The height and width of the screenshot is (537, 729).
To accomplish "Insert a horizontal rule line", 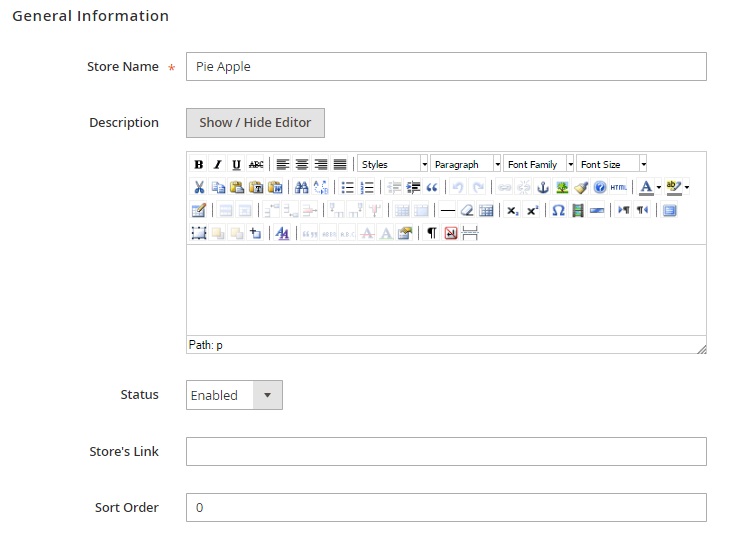I will (x=447, y=210).
